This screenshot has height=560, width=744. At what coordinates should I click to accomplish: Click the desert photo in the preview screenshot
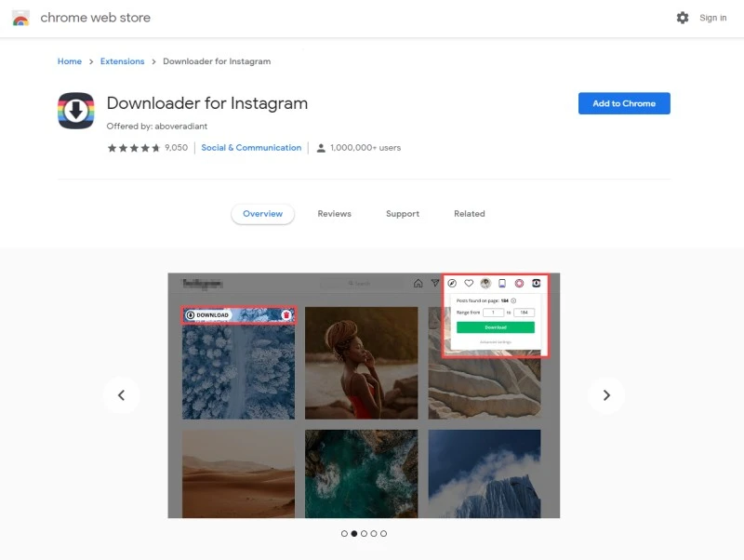pos(238,473)
